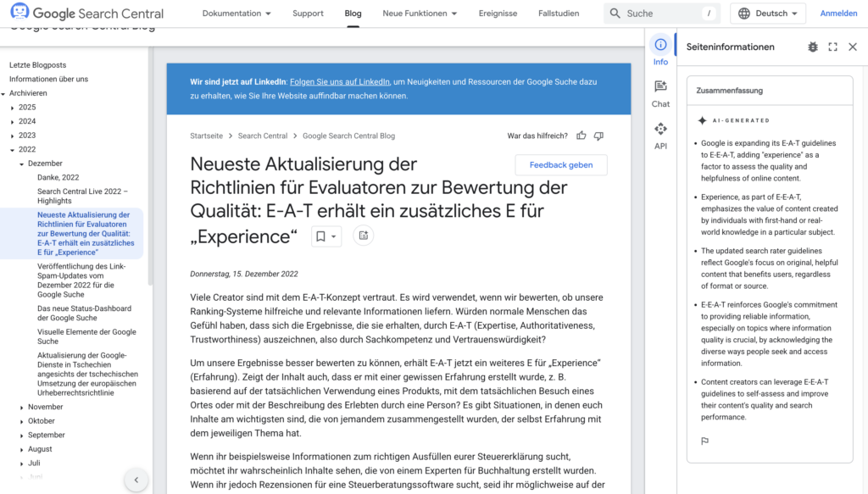The image size is (868, 494).
Task: Flag the AI-generated summary
Action: tap(704, 441)
